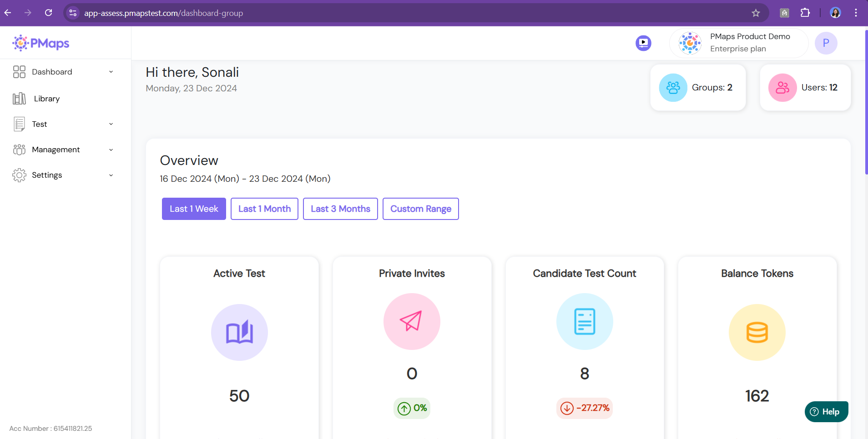Select the Last 1 Month filter
Viewport: 868px width, 439px height.
(x=264, y=209)
